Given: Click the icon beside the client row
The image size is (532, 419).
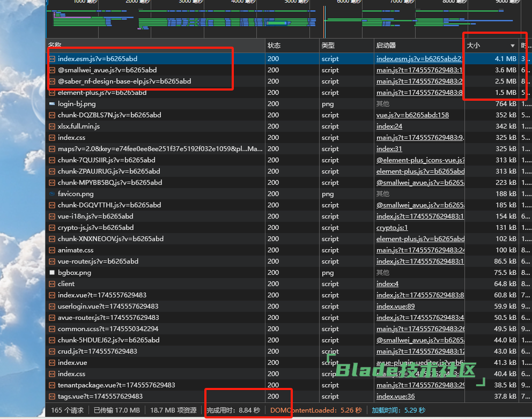Looking at the screenshot, I should point(52,284).
